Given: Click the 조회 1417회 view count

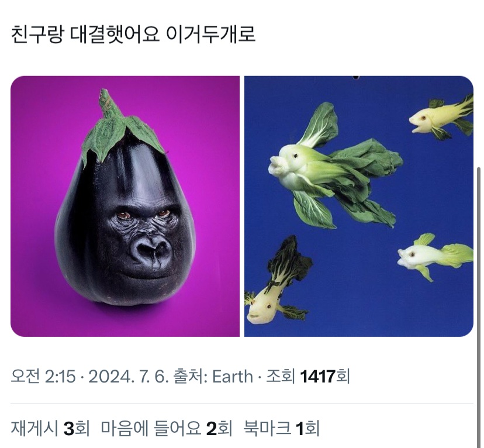Looking at the screenshot, I should [307, 377].
